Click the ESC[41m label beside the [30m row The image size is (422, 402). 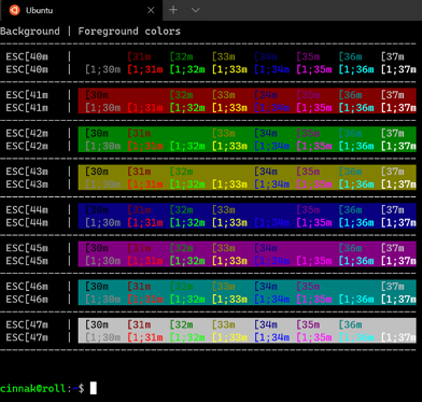[x=27, y=95]
